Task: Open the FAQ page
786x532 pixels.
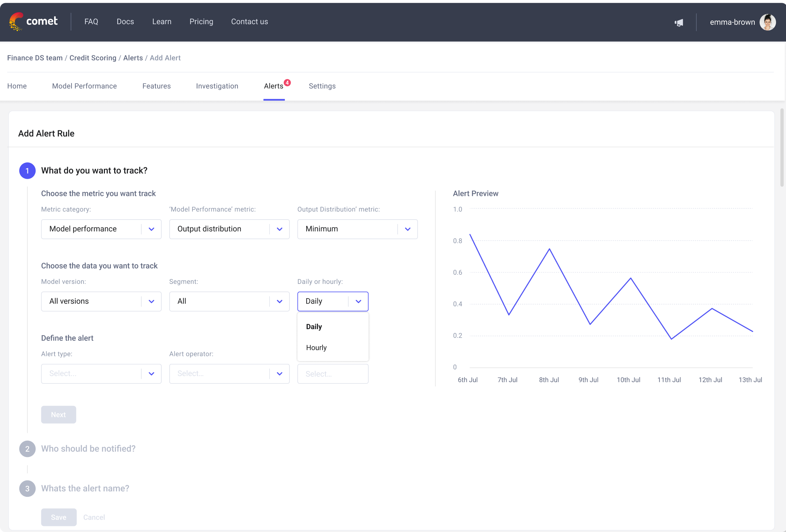Action: pos(91,22)
